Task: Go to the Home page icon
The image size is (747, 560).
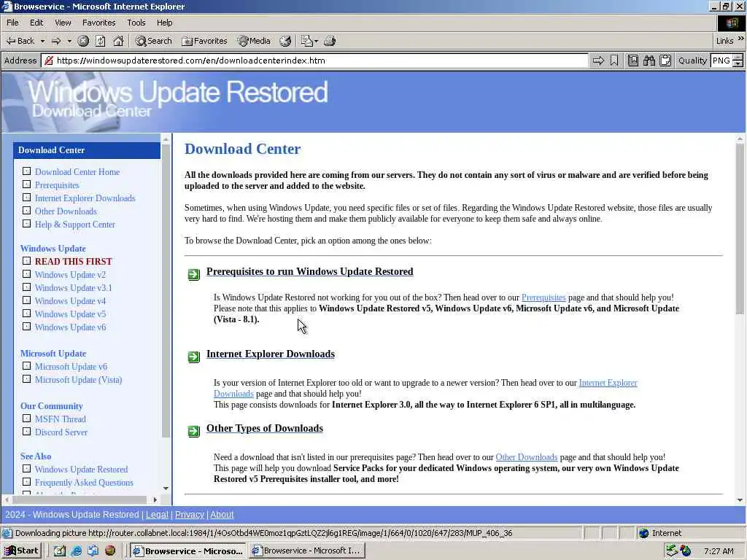Action: pos(118,41)
